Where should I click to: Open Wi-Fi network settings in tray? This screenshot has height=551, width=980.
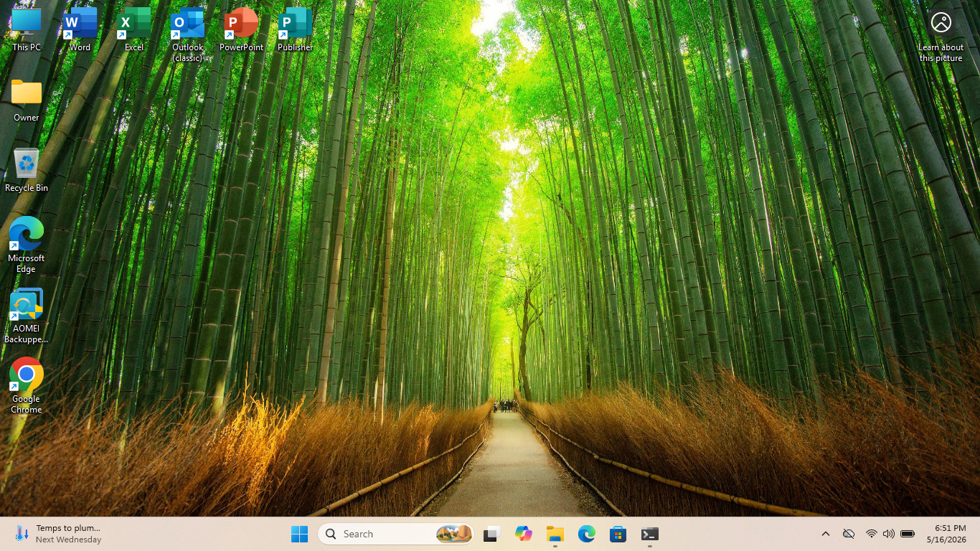tap(871, 534)
